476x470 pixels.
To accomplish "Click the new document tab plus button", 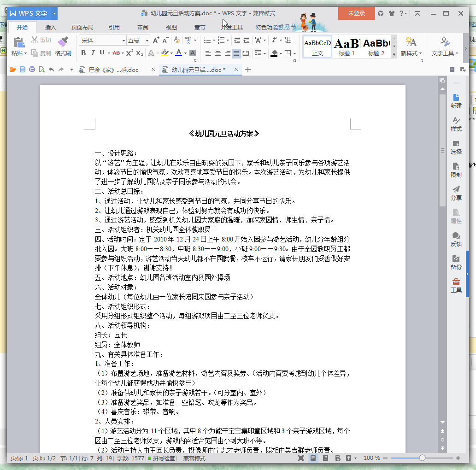I will (x=248, y=70).
